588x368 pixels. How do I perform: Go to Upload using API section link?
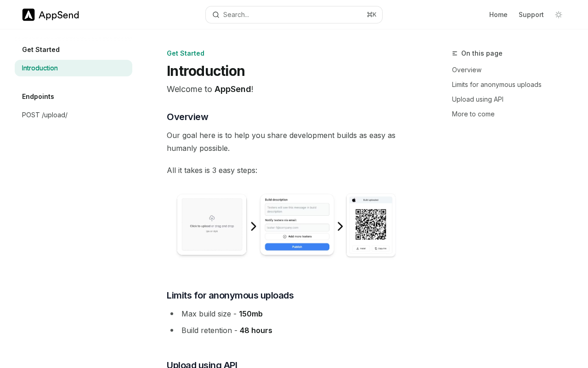coord(478,99)
